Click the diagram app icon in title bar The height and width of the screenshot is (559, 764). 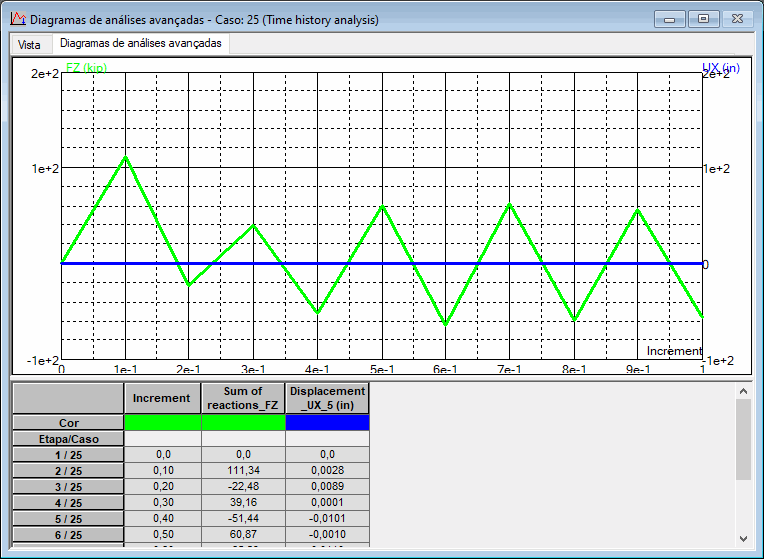click(18, 19)
